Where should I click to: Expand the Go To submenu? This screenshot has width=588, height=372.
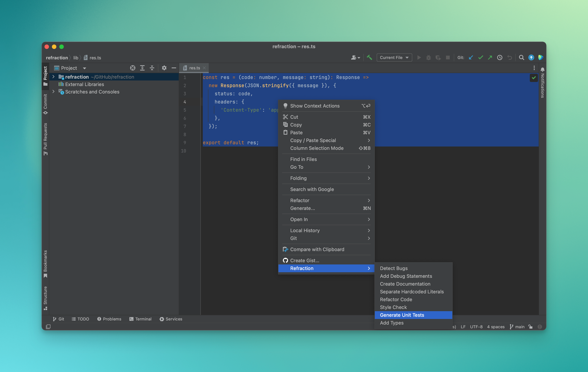(x=326, y=167)
